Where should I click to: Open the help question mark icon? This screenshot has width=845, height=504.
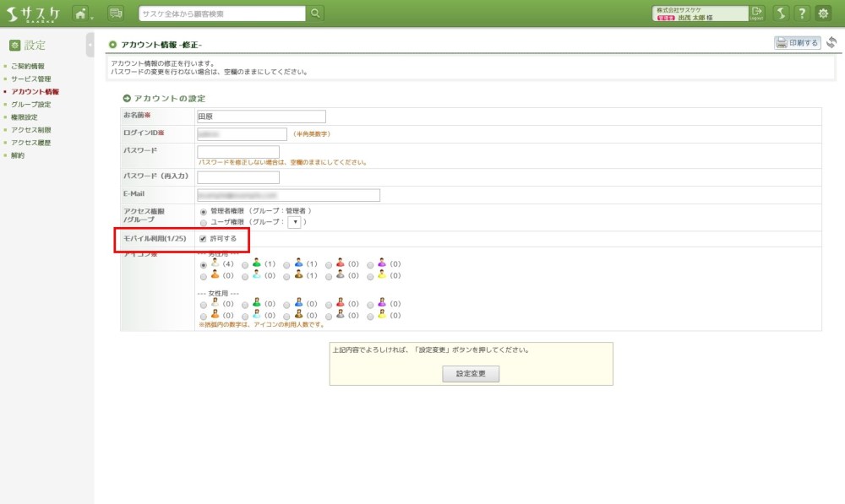point(801,14)
